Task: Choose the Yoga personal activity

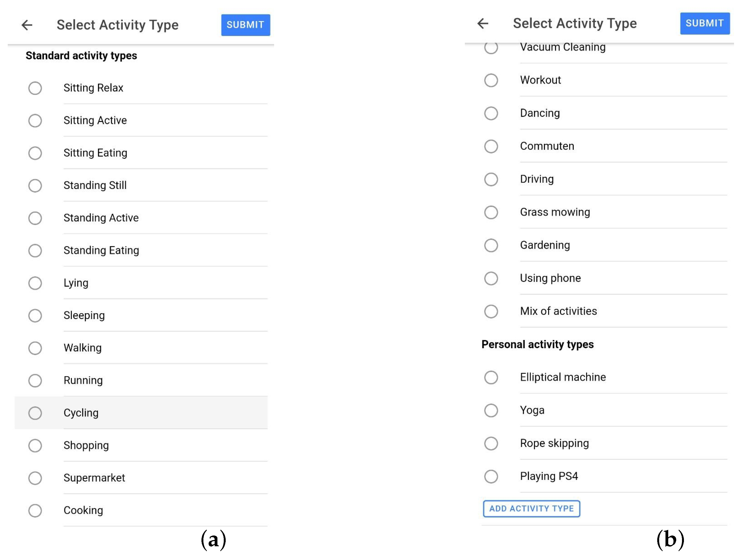Action: pyautogui.click(x=491, y=410)
